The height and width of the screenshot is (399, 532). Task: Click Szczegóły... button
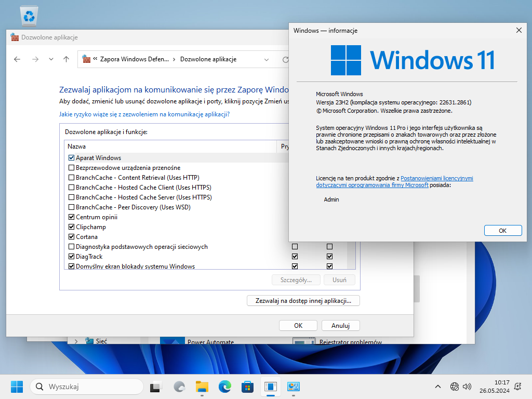(x=296, y=280)
